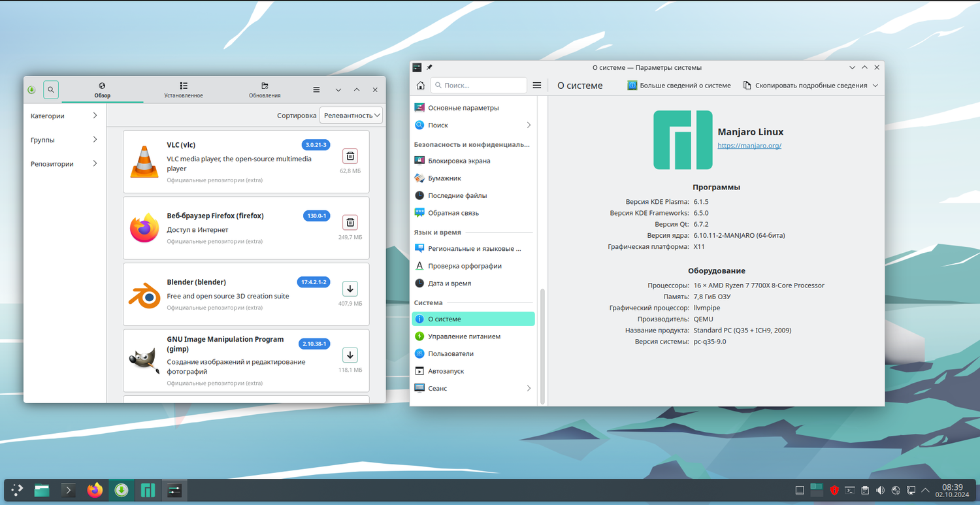The height and width of the screenshot is (505, 980).
Task: Open the manjaro.org link
Action: [x=749, y=146]
